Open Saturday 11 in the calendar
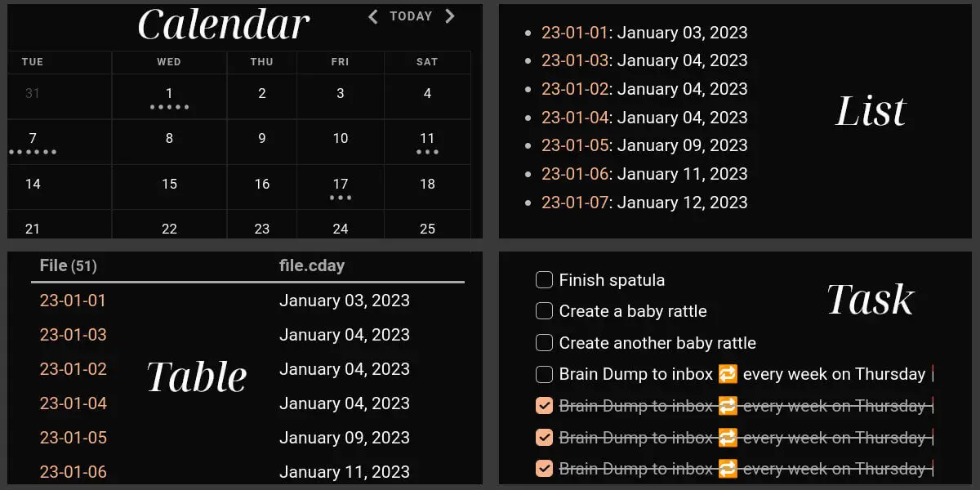The image size is (980, 490). [427, 143]
